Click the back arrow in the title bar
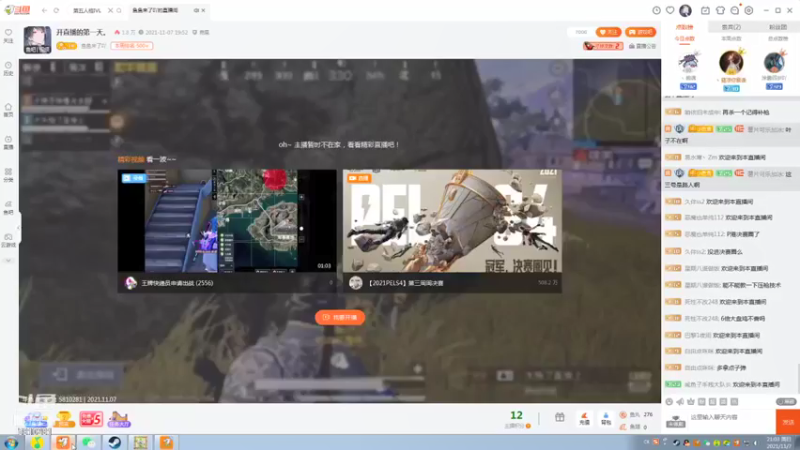This screenshot has height=450, width=800. 44,10
